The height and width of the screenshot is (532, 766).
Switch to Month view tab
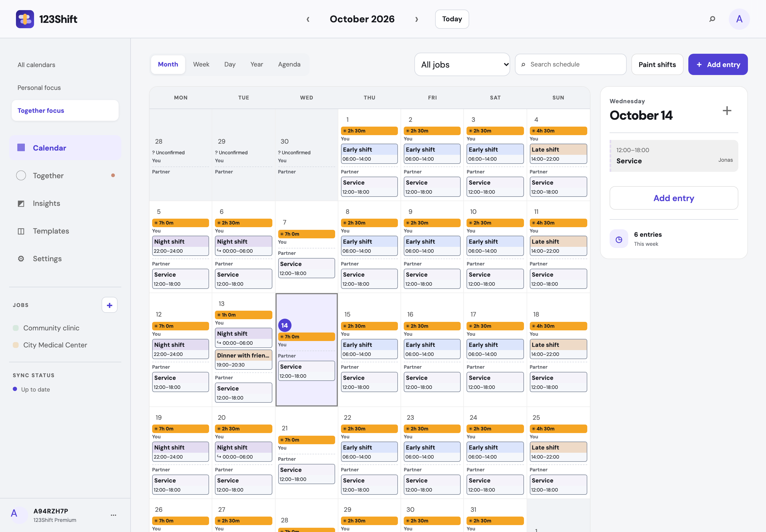click(168, 64)
